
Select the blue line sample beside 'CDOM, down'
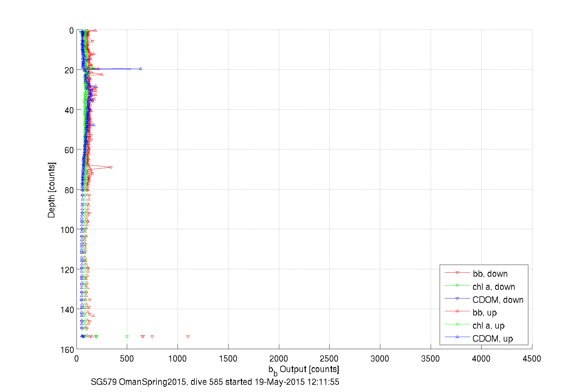(x=457, y=299)
